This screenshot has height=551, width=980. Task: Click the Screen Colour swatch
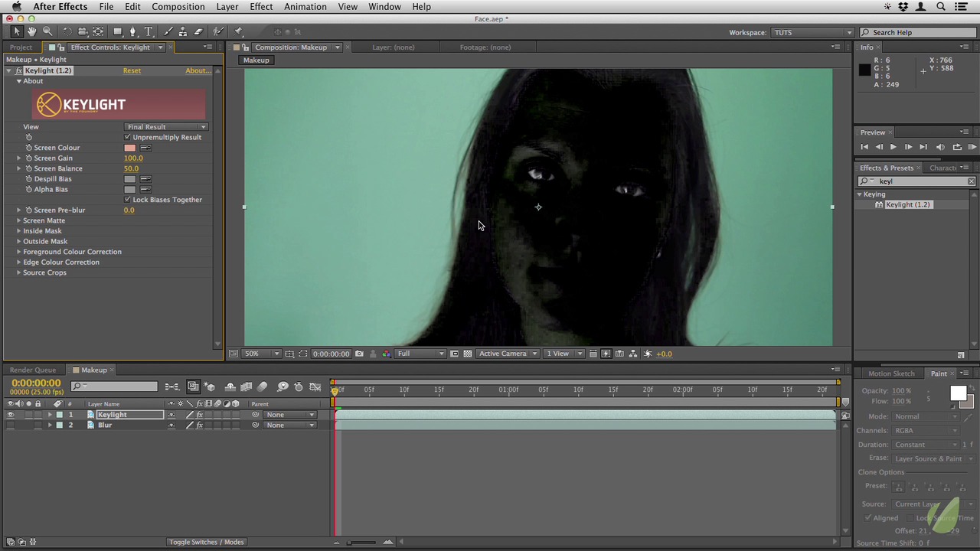click(129, 148)
